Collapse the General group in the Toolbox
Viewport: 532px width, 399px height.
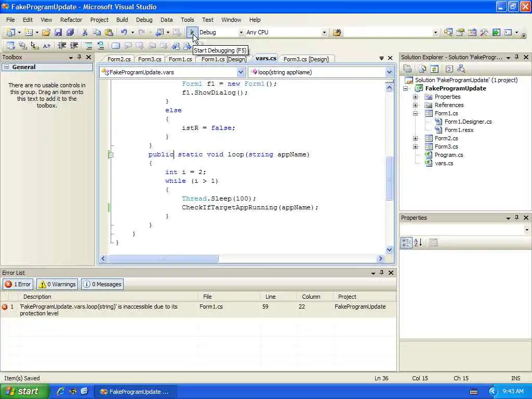point(6,67)
